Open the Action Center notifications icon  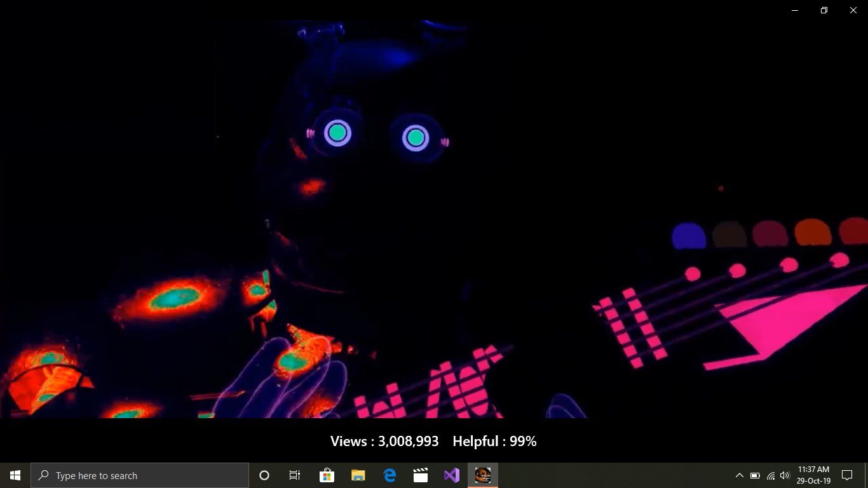point(847,475)
